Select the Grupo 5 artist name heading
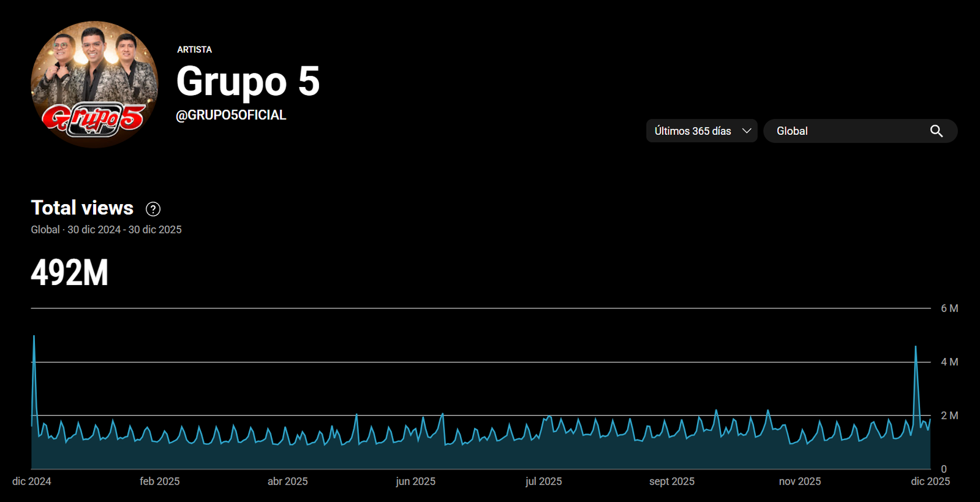980x502 pixels. [x=247, y=81]
